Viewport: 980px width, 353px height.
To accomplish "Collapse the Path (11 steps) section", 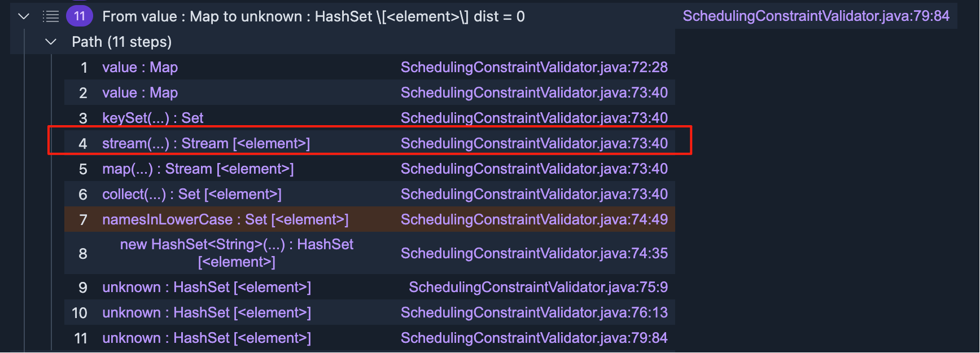I will (51, 42).
